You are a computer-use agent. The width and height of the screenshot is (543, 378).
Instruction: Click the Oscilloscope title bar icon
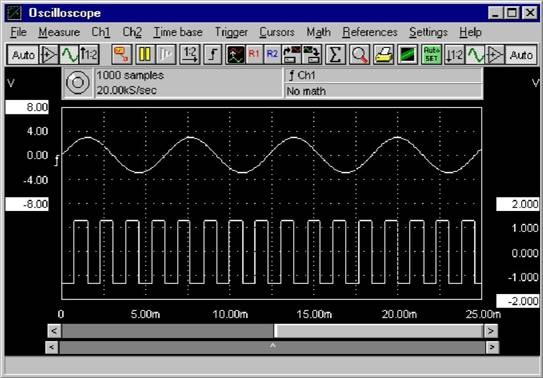[15, 13]
